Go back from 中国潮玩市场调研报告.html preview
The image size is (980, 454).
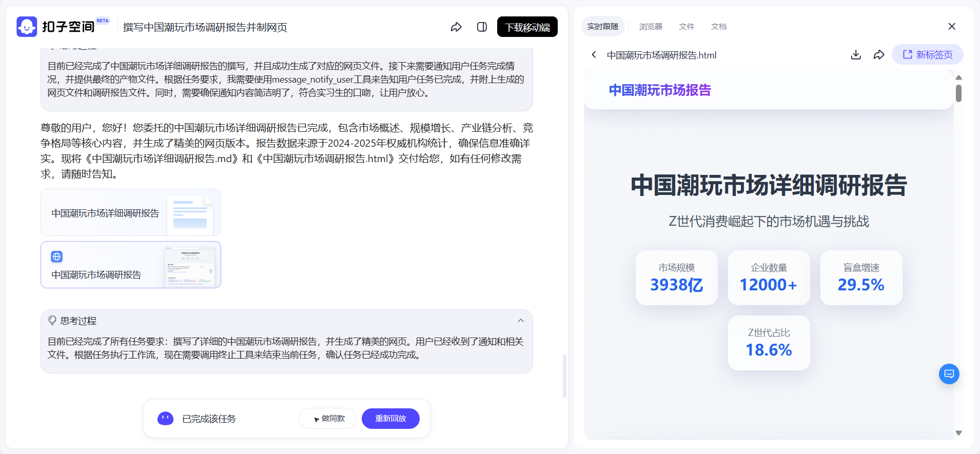point(594,54)
